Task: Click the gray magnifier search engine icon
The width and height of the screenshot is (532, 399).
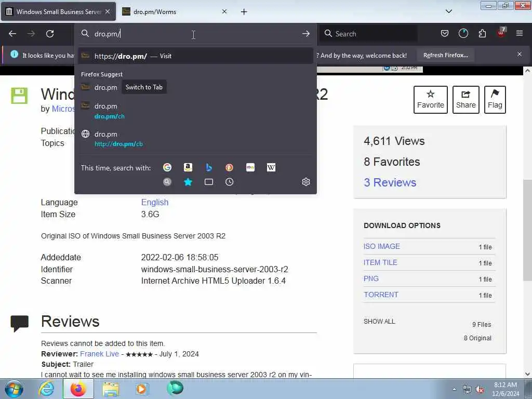Action: [167, 182]
